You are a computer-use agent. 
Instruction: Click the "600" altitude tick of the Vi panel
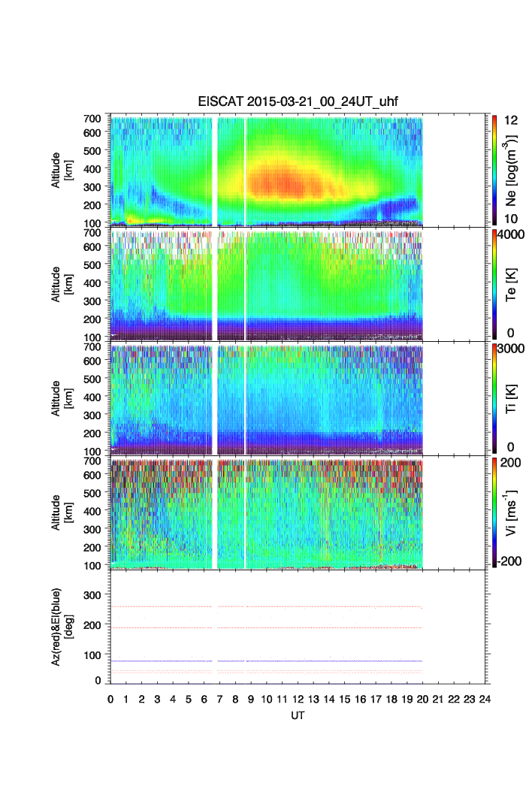pos(92,475)
